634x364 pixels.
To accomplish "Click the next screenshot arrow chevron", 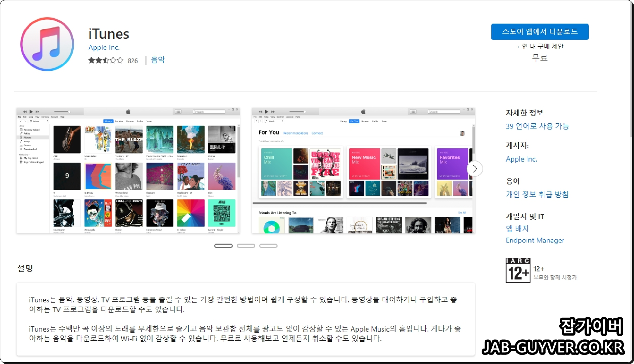I will pos(474,169).
